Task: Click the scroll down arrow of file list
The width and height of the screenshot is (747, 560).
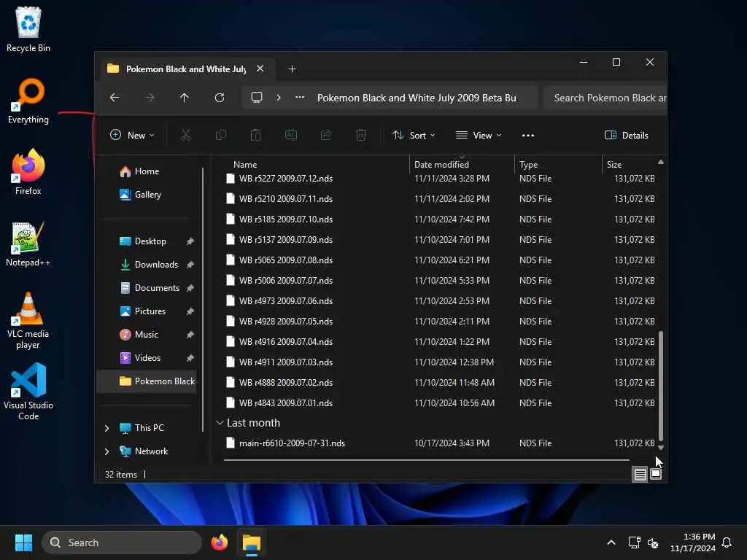Action: [x=661, y=448]
